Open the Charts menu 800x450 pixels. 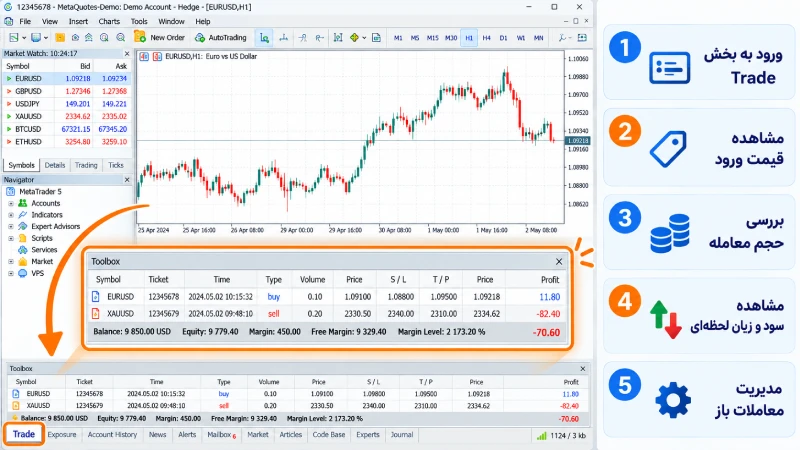109,21
